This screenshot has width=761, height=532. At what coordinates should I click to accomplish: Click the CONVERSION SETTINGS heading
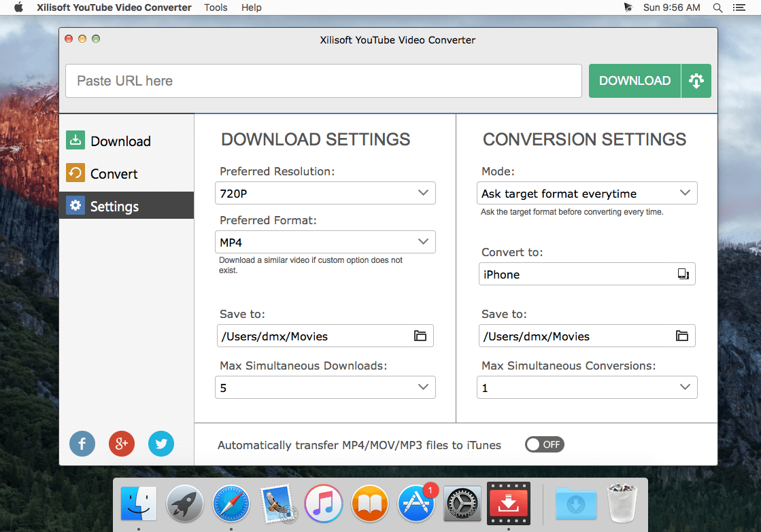(x=584, y=139)
